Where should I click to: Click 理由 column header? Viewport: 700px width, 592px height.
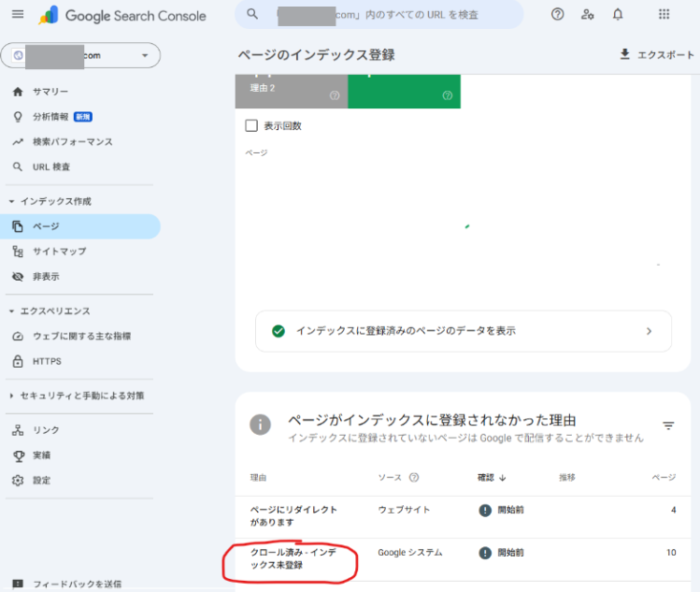click(x=258, y=478)
